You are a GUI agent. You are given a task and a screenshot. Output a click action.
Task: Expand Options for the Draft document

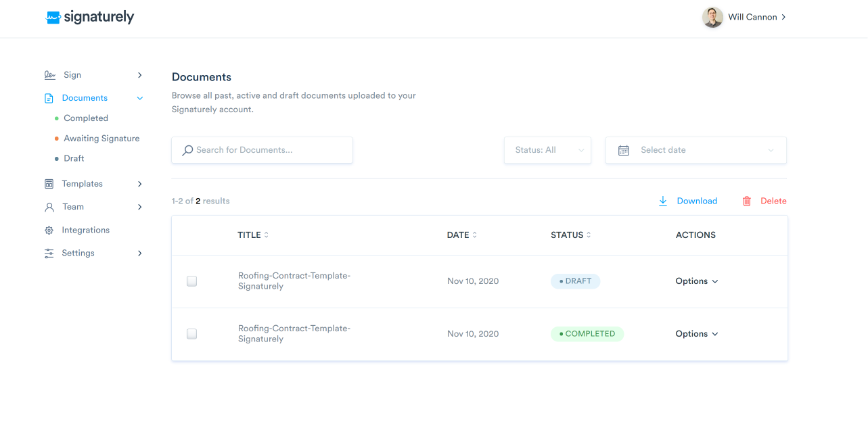click(696, 281)
